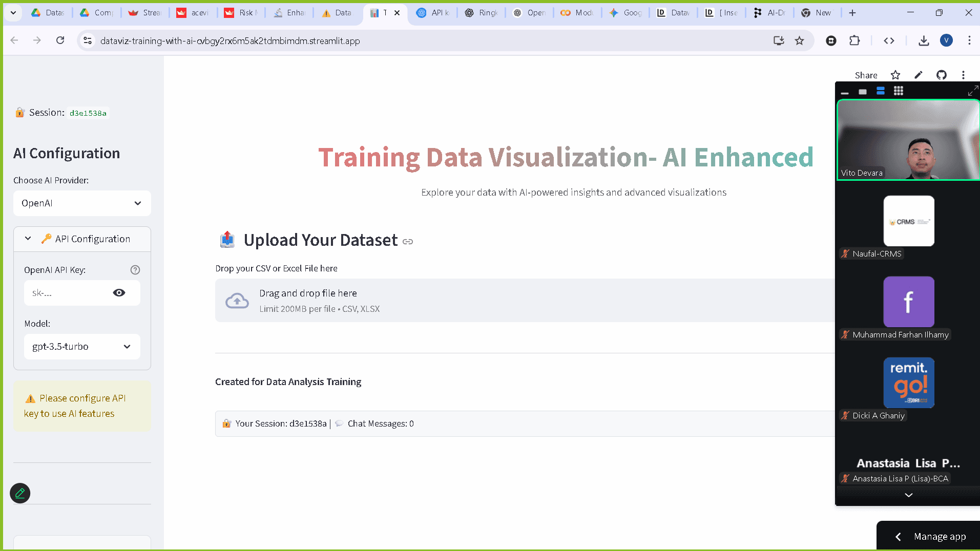Switch to the Risk browser tab
Viewport: 980px width, 551px height.
(242, 13)
